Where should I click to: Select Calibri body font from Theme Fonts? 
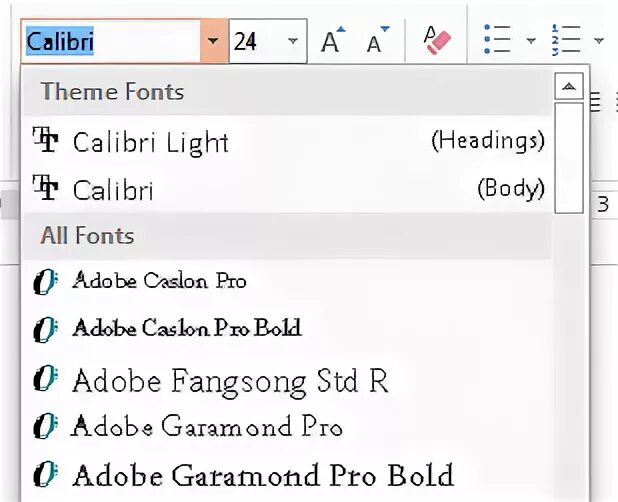click(287, 189)
